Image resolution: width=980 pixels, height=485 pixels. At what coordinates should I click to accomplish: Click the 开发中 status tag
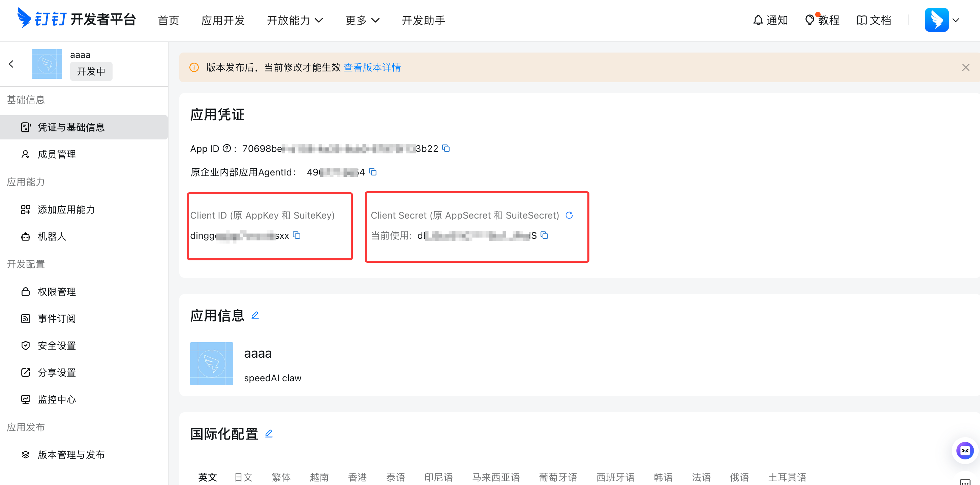tap(91, 71)
